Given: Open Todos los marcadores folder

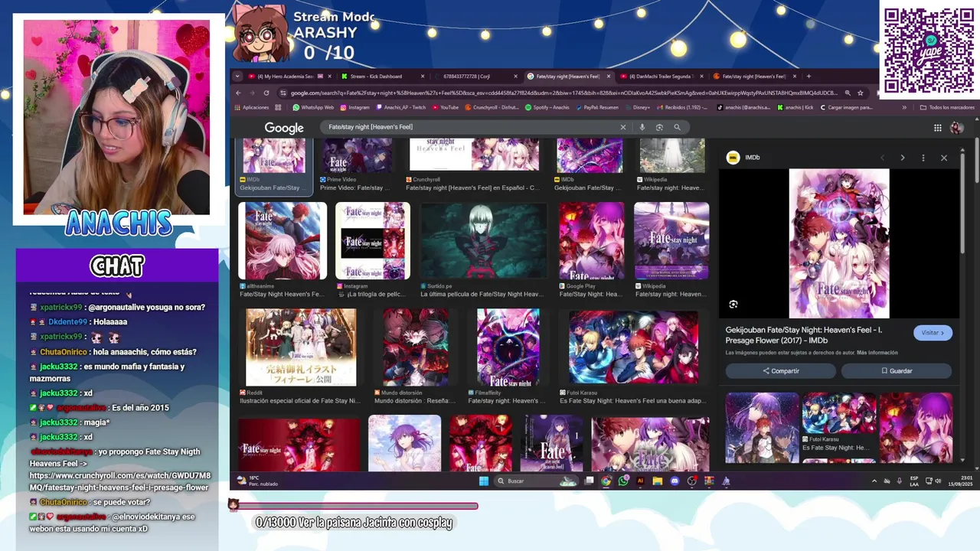Looking at the screenshot, I should coord(948,107).
